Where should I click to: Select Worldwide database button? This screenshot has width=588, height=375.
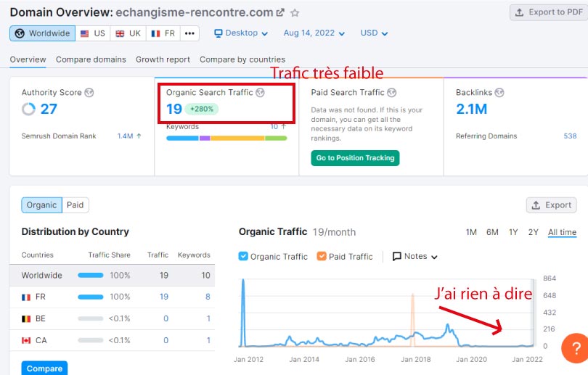click(42, 33)
